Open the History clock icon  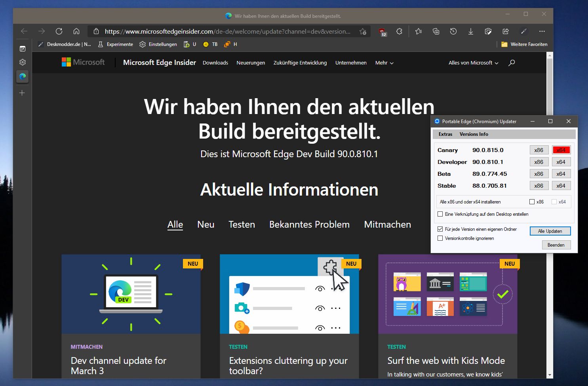pos(453,31)
